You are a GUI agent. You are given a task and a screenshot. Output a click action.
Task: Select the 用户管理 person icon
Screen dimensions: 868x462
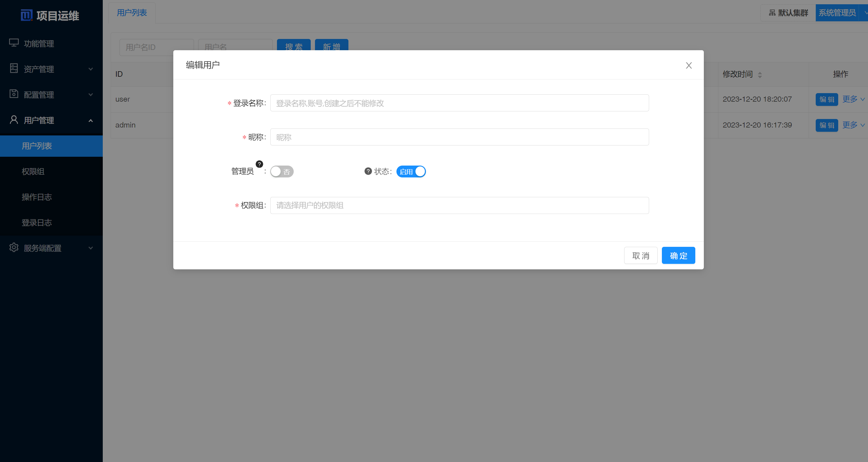(14, 120)
